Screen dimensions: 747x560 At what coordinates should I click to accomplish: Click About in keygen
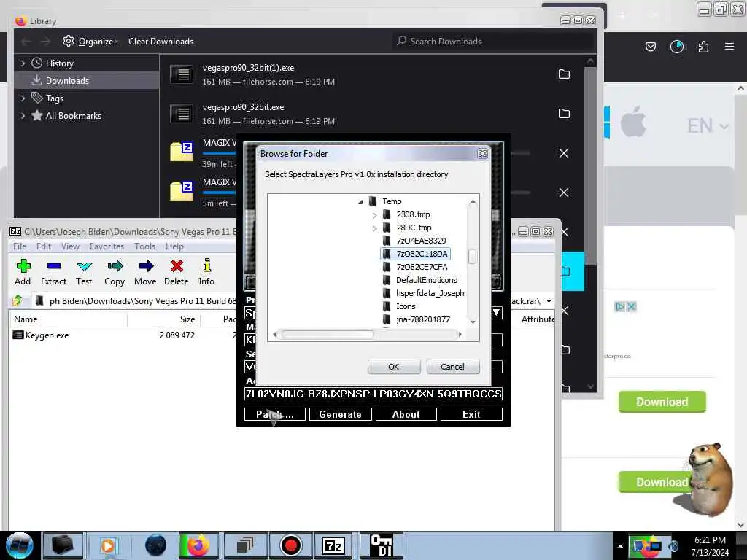[406, 414]
